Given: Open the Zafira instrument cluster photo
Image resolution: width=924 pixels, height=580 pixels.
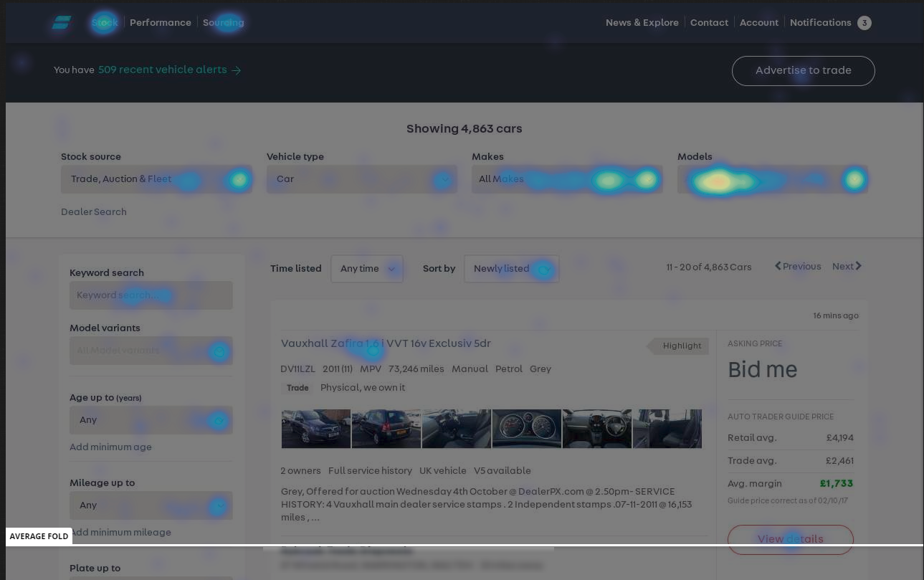Looking at the screenshot, I should (527, 429).
